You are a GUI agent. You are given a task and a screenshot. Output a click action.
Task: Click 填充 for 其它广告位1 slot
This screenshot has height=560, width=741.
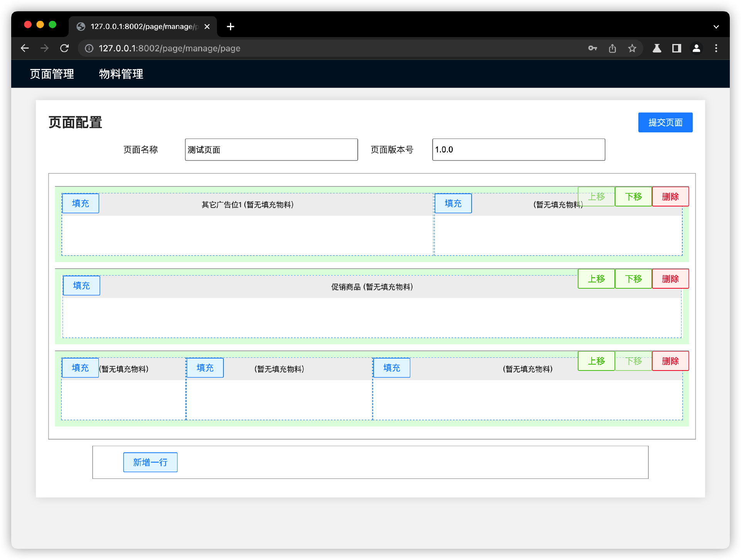pyautogui.click(x=80, y=203)
